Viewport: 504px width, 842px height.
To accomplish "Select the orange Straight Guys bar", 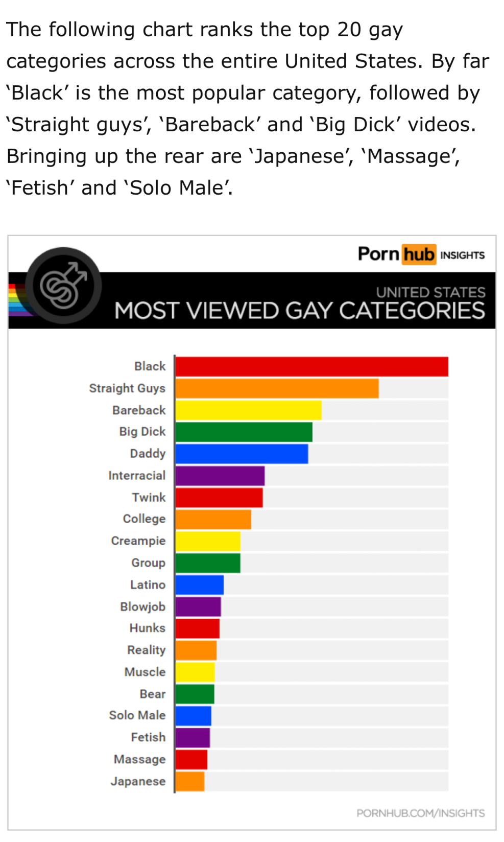I will coord(277,388).
